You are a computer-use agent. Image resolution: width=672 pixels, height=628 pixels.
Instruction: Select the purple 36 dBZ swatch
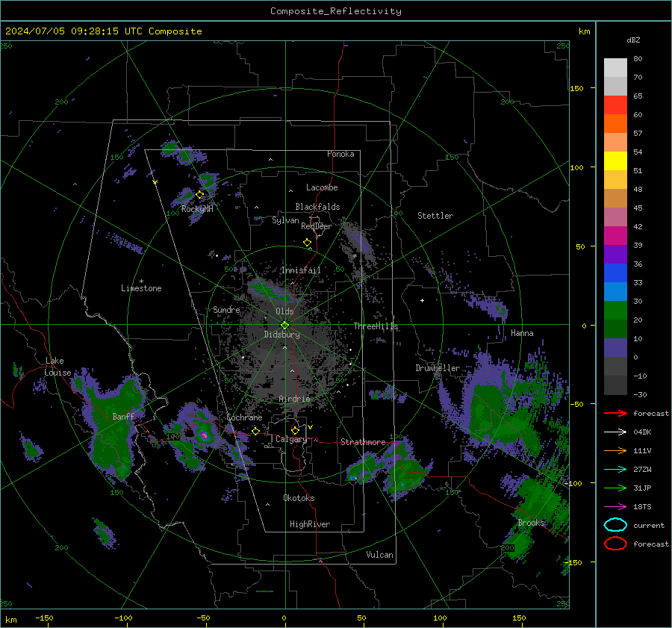[x=615, y=254]
